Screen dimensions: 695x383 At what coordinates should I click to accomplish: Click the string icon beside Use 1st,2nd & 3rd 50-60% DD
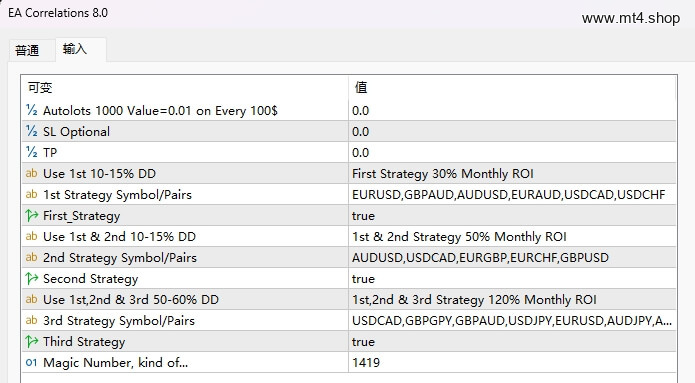click(x=31, y=299)
